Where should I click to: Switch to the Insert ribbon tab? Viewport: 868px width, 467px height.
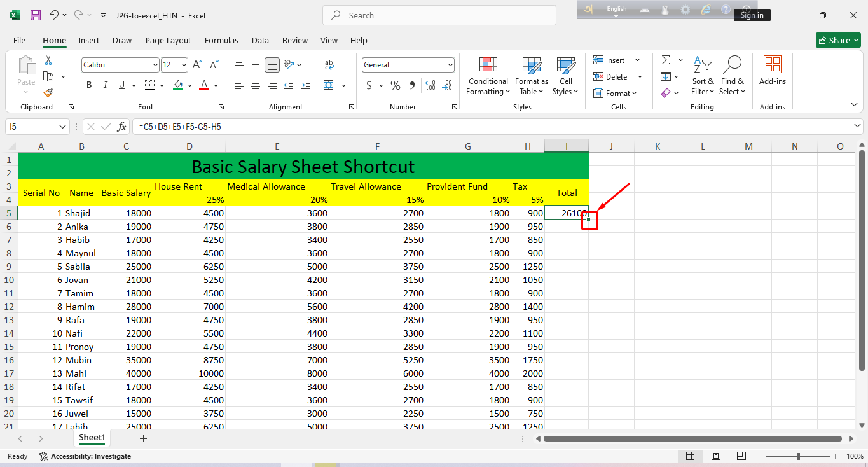(x=89, y=40)
